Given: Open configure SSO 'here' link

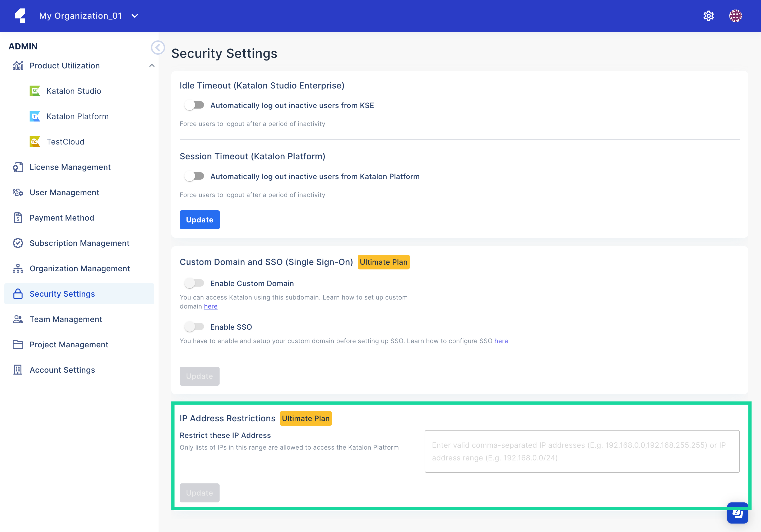Looking at the screenshot, I should (501, 341).
